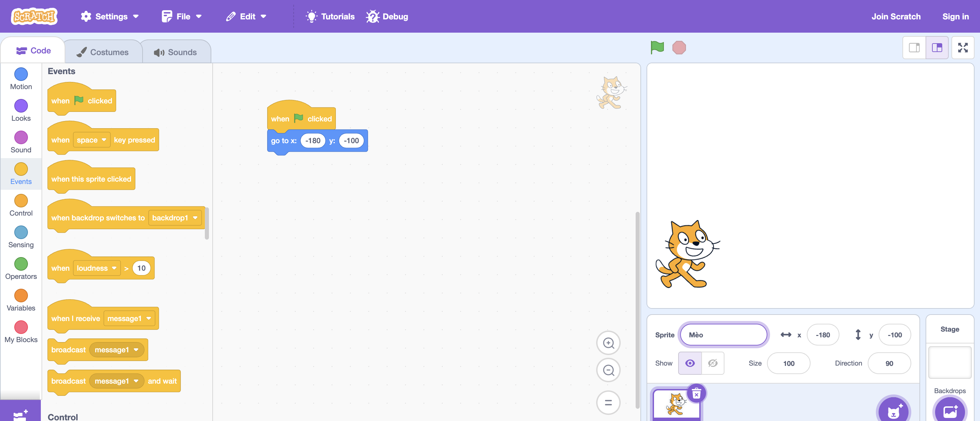Click the sprite Size field

tap(788, 363)
